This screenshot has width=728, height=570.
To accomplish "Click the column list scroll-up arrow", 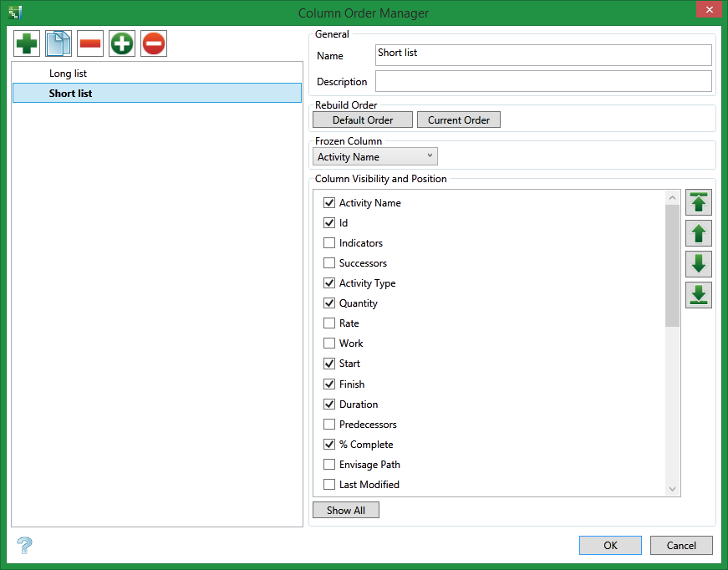I will point(672,198).
